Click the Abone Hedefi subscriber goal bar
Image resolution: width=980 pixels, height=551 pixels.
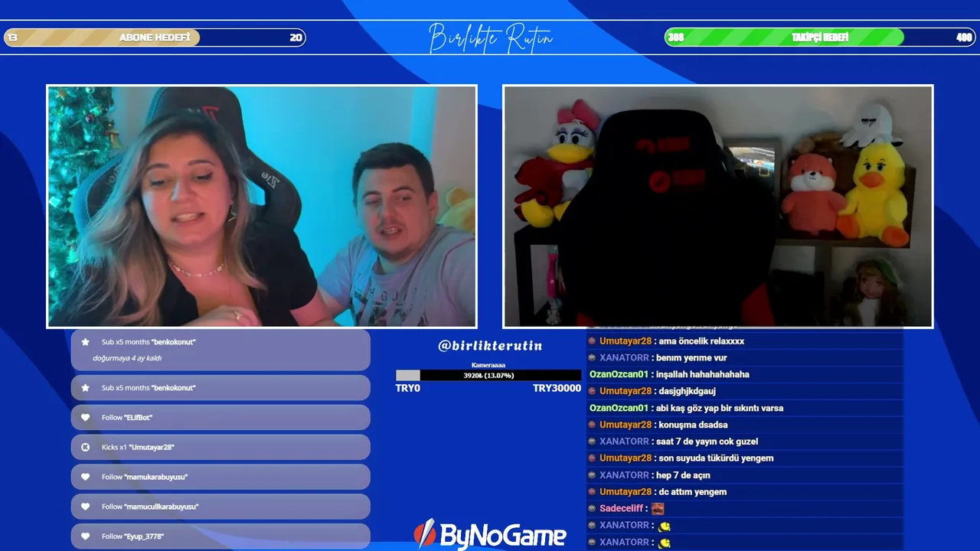pyautogui.click(x=155, y=37)
